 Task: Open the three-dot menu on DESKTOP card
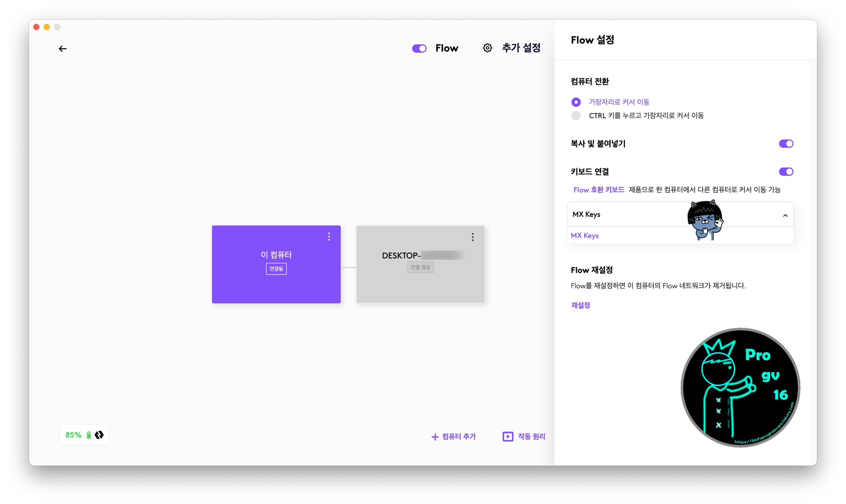[x=472, y=237]
